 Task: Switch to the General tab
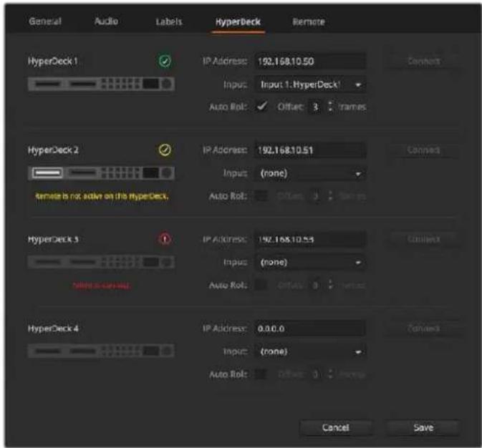[45, 21]
